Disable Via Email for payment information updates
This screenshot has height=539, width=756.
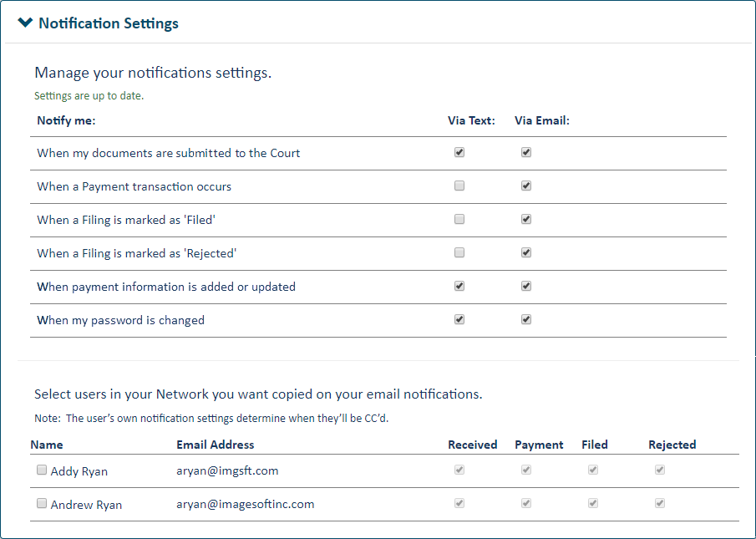coord(525,286)
